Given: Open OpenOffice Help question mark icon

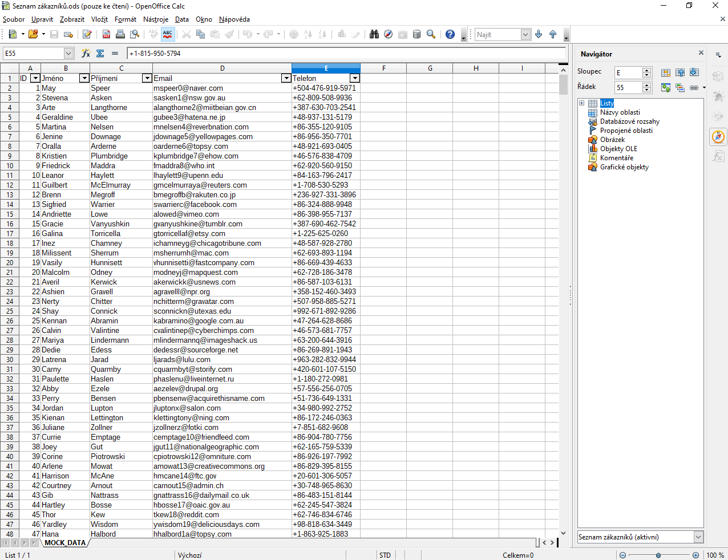Looking at the screenshot, I should pyautogui.click(x=450, y=34).
